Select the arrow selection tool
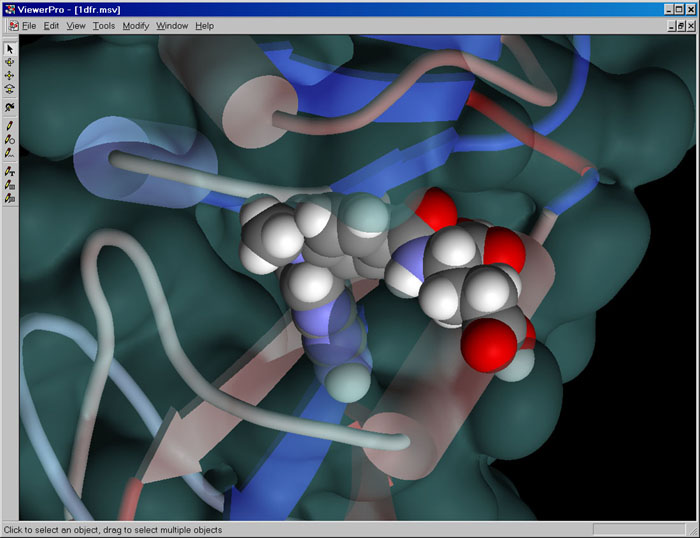The height and width of the screenshot is (538, 700). click(x=10, y=49)
